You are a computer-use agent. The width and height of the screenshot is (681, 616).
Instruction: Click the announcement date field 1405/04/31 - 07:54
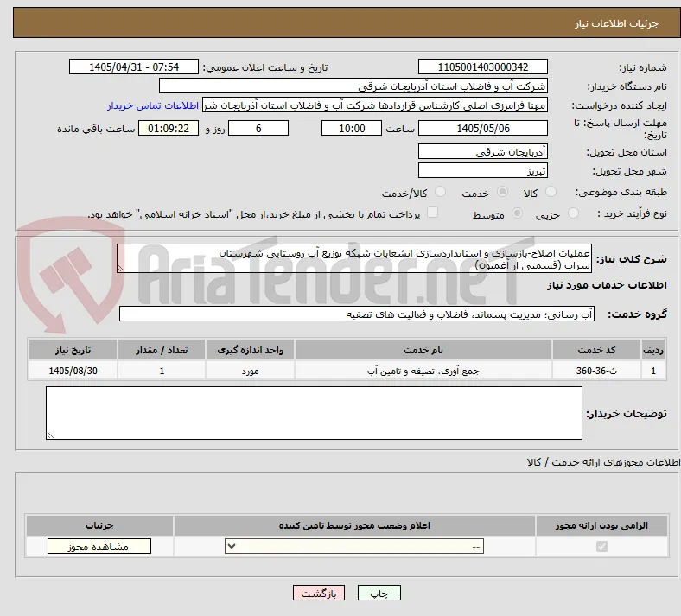click(134, 67)
